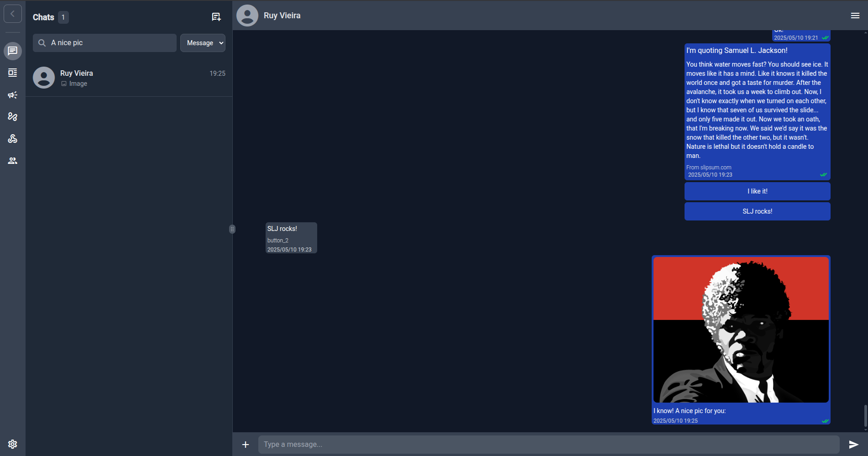Select the Contacts icon in sidebar
This screenshot has height=456, width=868.
pos(12,160)
